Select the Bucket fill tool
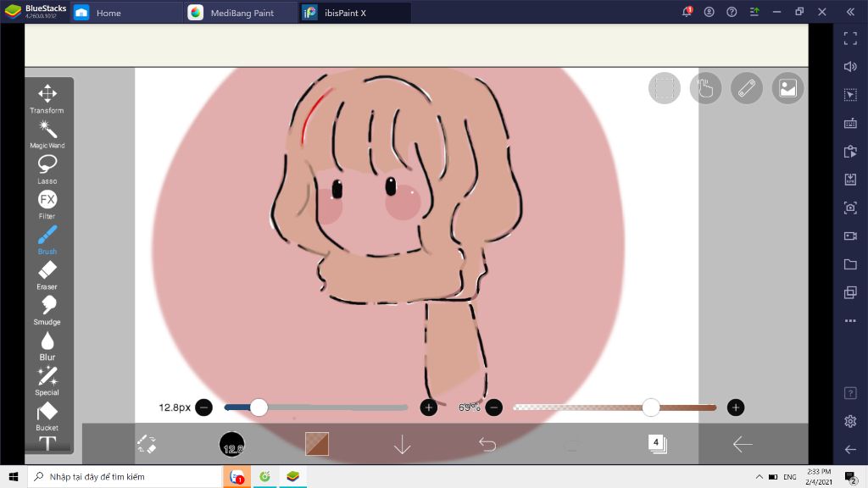 pos(47,416)
